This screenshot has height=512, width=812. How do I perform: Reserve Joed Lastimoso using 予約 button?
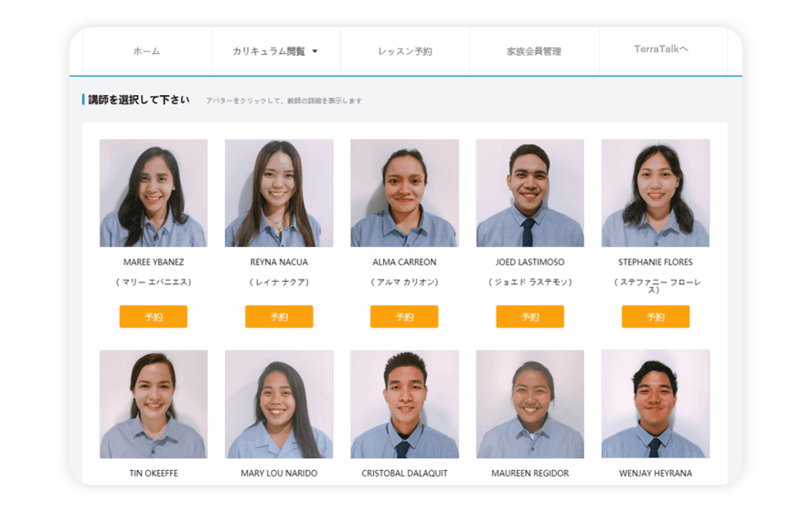(x=529, y=316)
